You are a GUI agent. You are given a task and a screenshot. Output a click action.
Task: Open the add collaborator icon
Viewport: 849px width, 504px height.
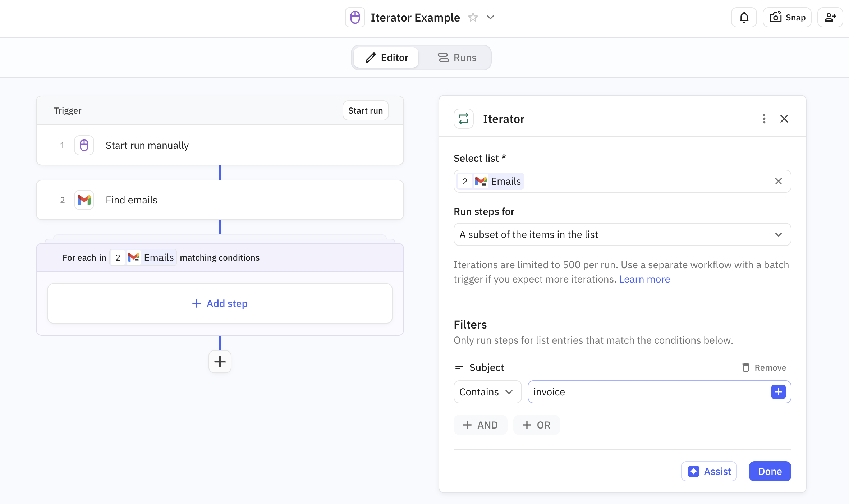pyautogui.click(x=830, y=17)
